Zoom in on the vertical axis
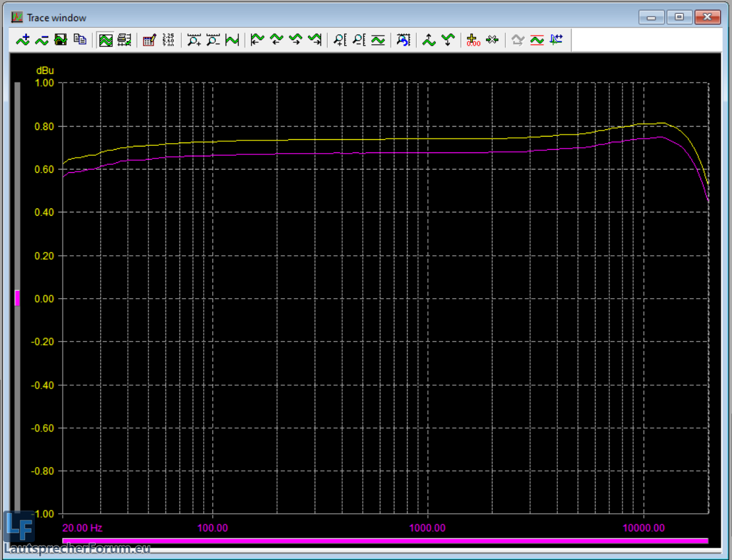The height and width of the screenshot is (560, 732). coord(340,40)
